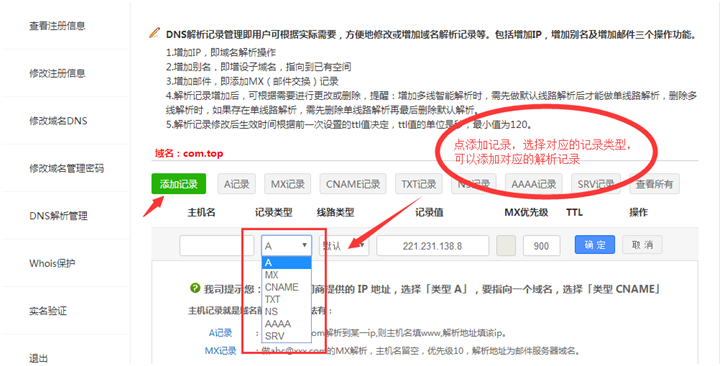Switch to the CNAME记录 tab

[353, 184]
